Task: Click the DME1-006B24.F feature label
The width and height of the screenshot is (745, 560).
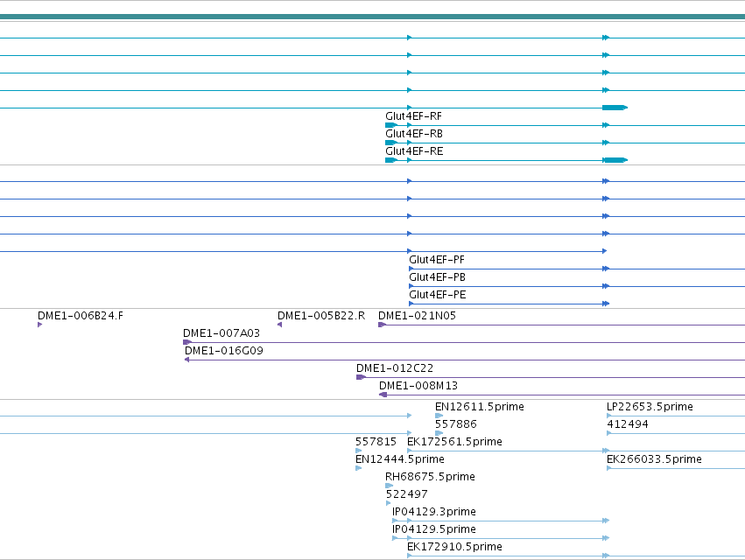Action: [81, 316]
